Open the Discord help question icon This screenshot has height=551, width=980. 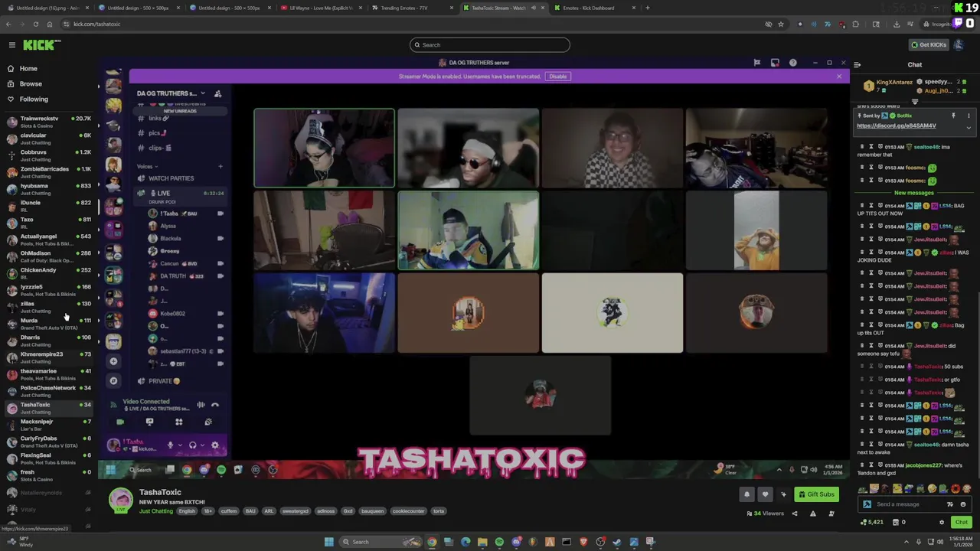[793, 63]
